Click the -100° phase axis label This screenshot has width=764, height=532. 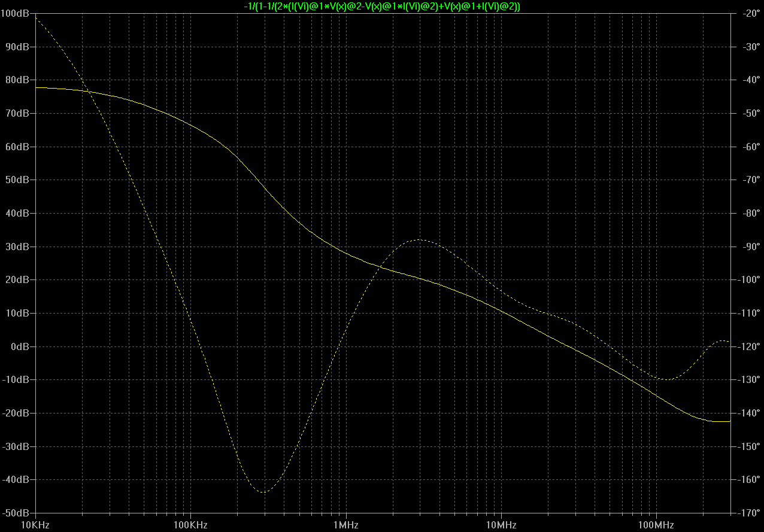[749, 279]
